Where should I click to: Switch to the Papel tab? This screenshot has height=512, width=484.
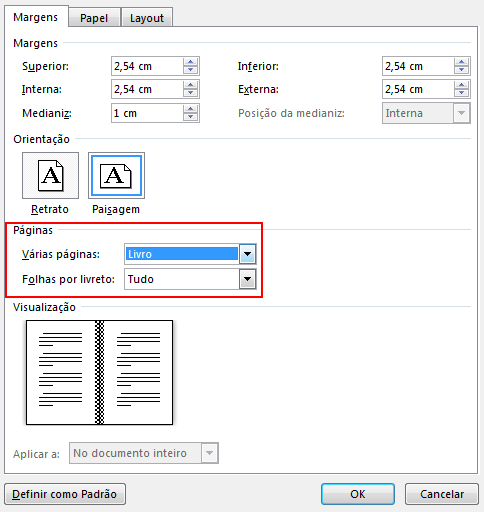click(x=94, y=18)
